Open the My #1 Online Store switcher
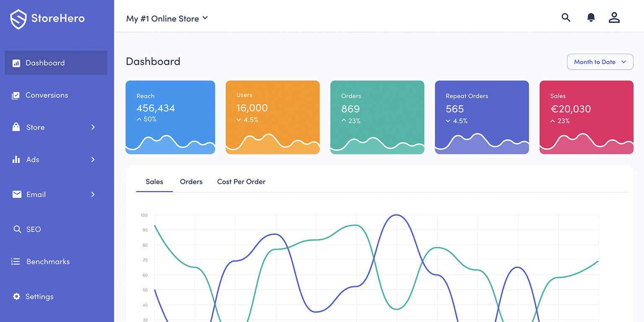Viewport: 644px width, 322px height. click(x=167, y=18)
